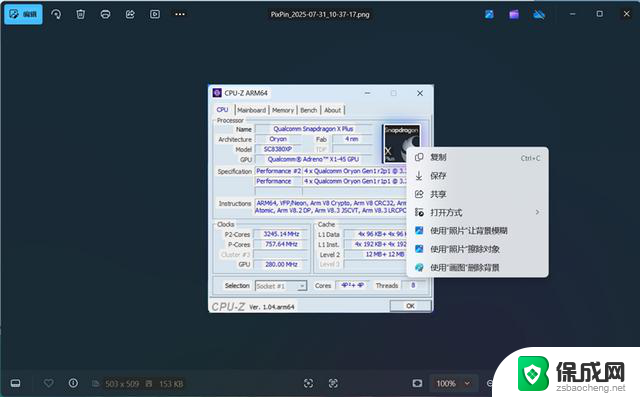The height and width of the screenshot is (397, 640).
Task: Click the share icon next to 共享
Action: coord(419,194)
